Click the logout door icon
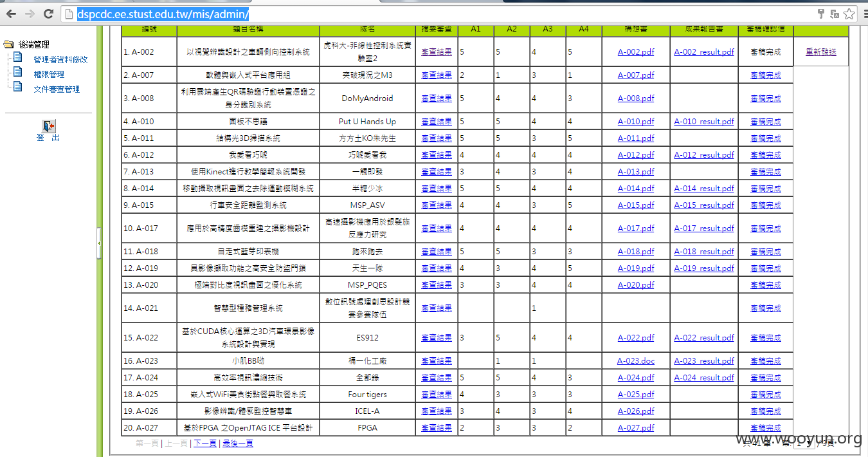868x457 pixels. point(49,126)
